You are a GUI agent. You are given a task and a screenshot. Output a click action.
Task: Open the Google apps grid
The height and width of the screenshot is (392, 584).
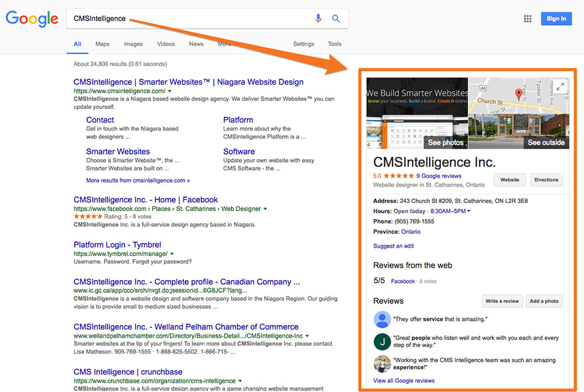(527, 19)
